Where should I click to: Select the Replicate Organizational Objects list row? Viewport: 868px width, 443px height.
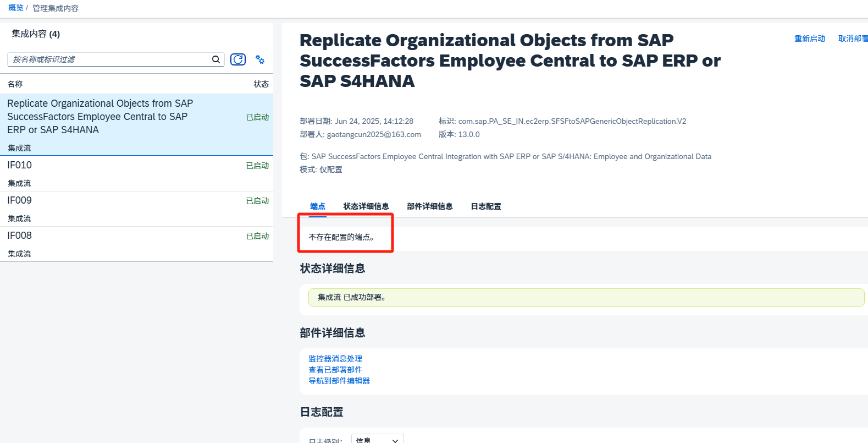136,125
